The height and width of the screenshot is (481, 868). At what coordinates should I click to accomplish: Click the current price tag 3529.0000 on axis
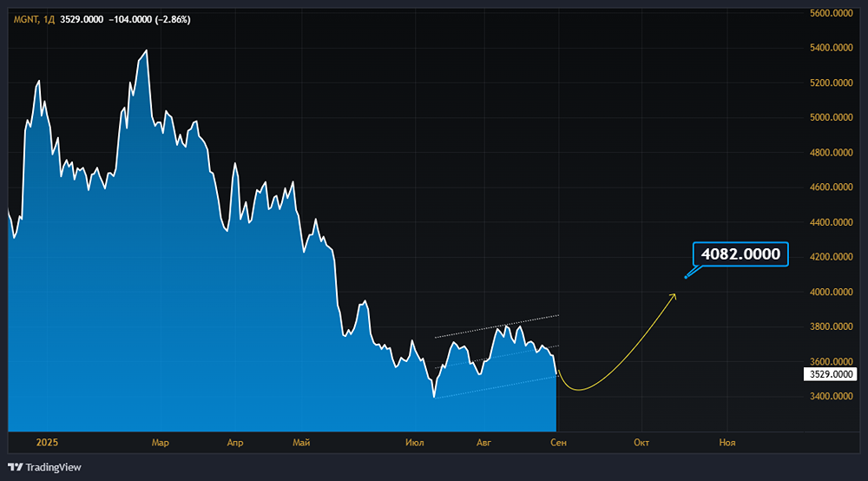tap(831, 374)
